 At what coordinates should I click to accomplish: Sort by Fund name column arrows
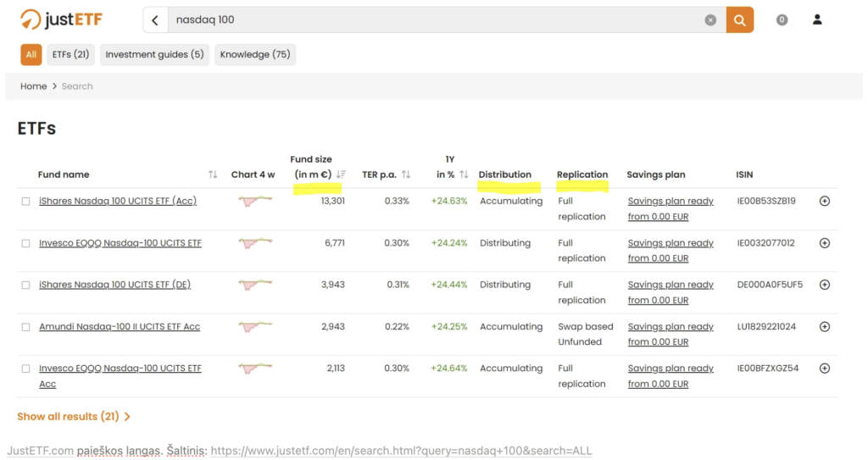pyautogui.click(x=213, y=175)
